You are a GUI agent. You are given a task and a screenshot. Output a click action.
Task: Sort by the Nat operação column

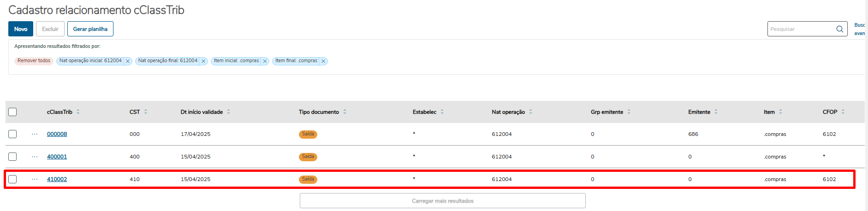531,112
